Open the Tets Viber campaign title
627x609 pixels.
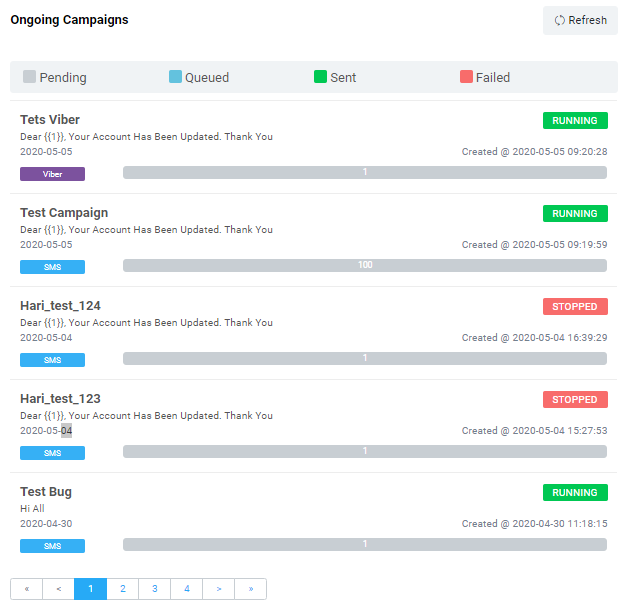tap(50, 120)
